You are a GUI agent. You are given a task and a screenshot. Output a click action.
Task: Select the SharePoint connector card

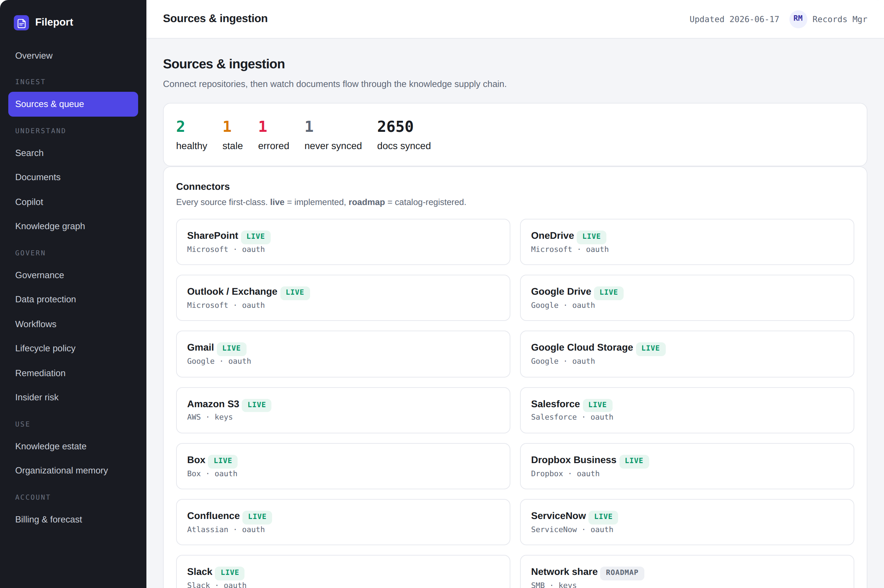pyautogui.click(x=343, y=242)
